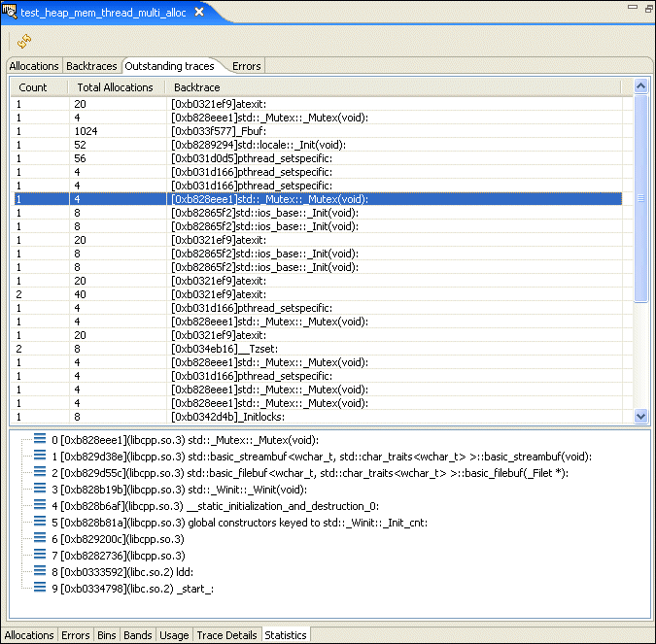Select the _Fbuf row with 1024 allocations
Image resolution: width=656 pixels, height=644 pixels.
[202, 131]
